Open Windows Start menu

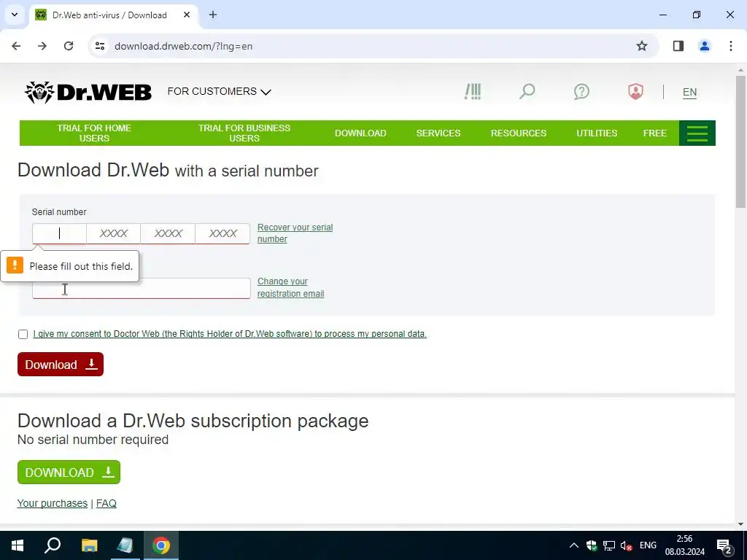pyautogui.click(x=18, y=545)
